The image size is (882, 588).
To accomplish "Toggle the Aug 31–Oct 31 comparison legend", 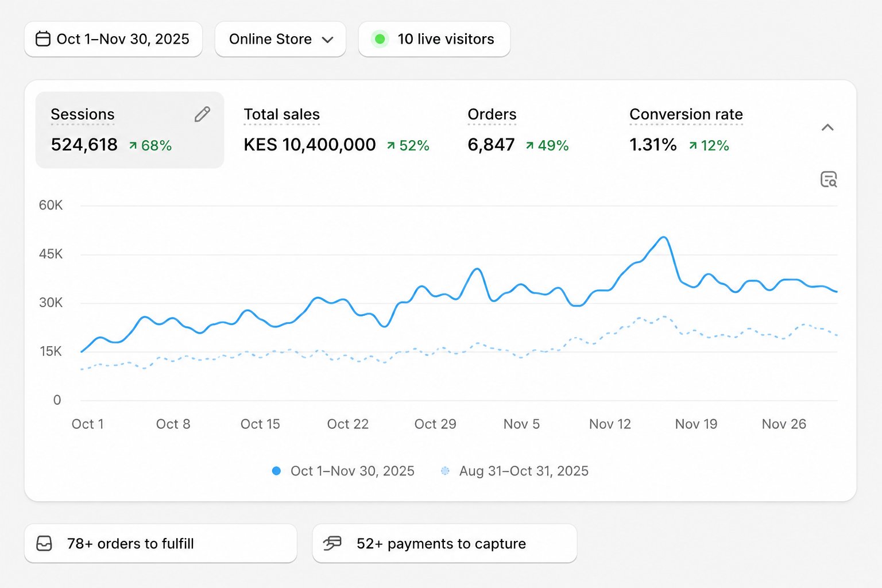I will tap(514, 471).
